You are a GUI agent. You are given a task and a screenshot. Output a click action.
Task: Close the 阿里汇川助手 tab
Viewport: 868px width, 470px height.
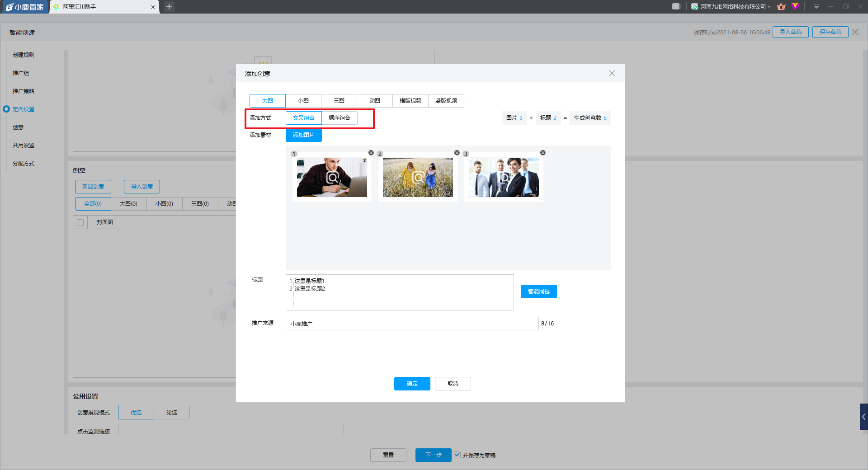click(x=153, y=7)
